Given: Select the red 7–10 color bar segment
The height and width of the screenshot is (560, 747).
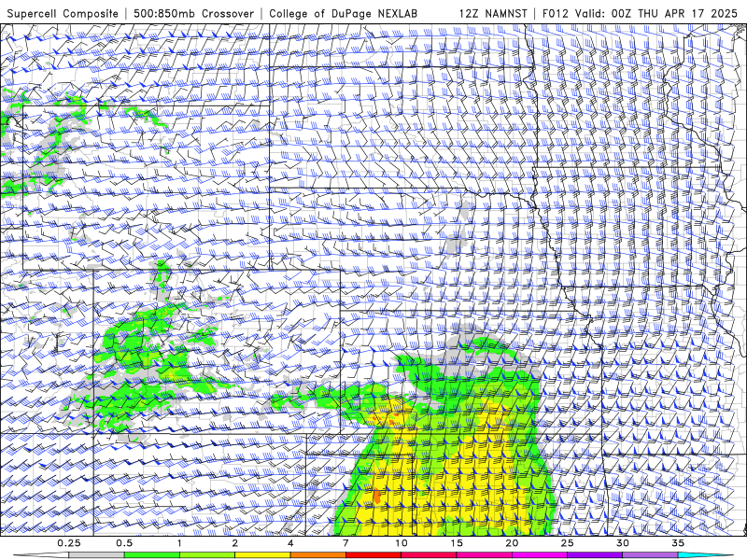Looking at the screenshot, I should point(373,555).
